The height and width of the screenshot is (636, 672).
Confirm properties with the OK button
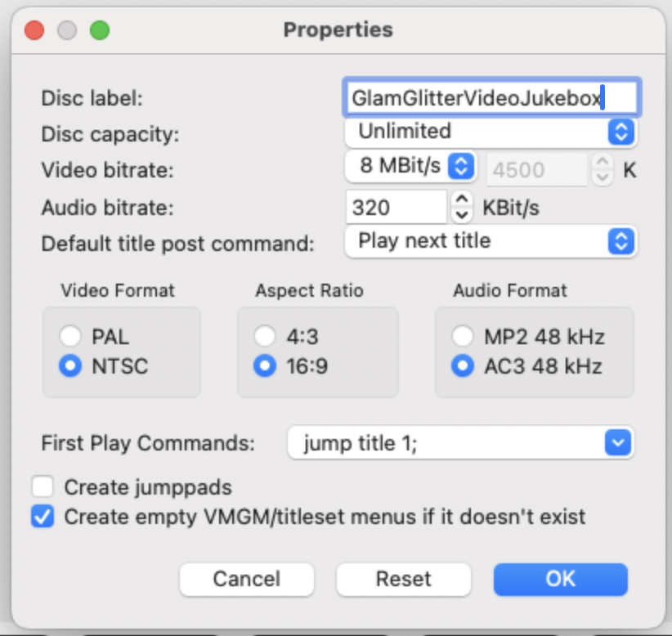[x=560, y=579]
